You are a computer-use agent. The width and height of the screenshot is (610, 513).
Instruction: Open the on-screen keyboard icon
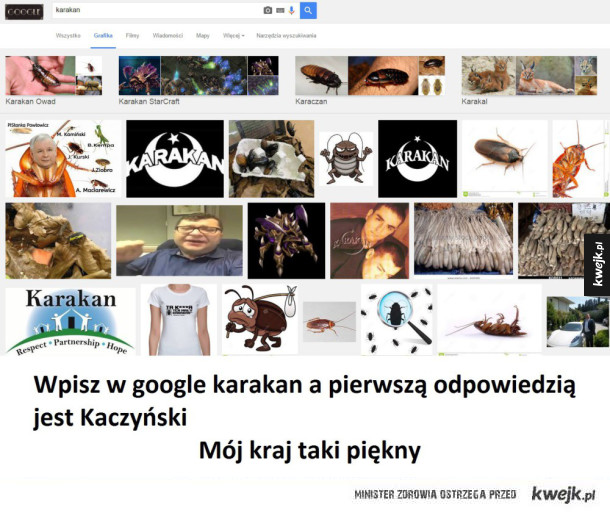(280, 11)
